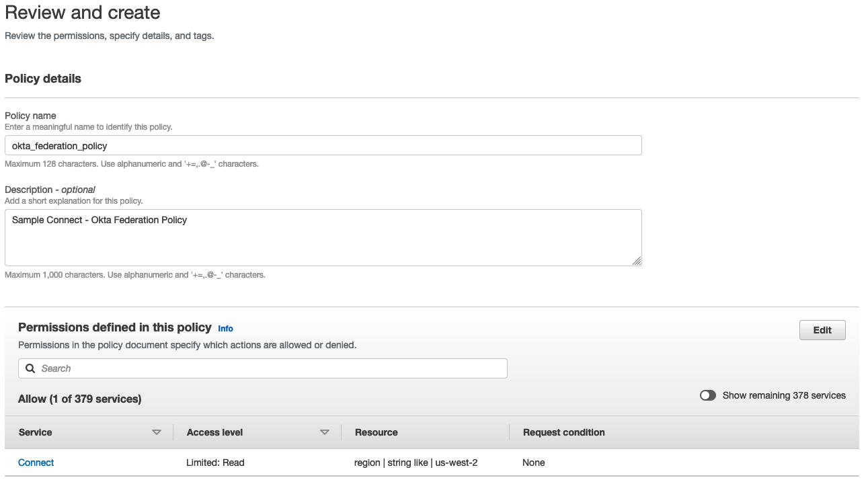Click the 'None' request condition cell
The image size is (868, 482).
pyautogui.click(x=533, y=463)
